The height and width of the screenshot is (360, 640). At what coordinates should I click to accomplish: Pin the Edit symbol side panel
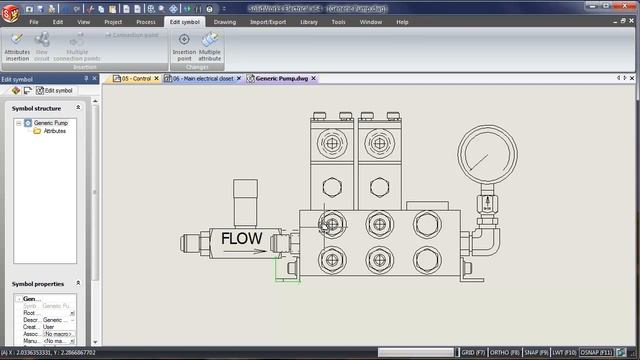coord(86,78)
